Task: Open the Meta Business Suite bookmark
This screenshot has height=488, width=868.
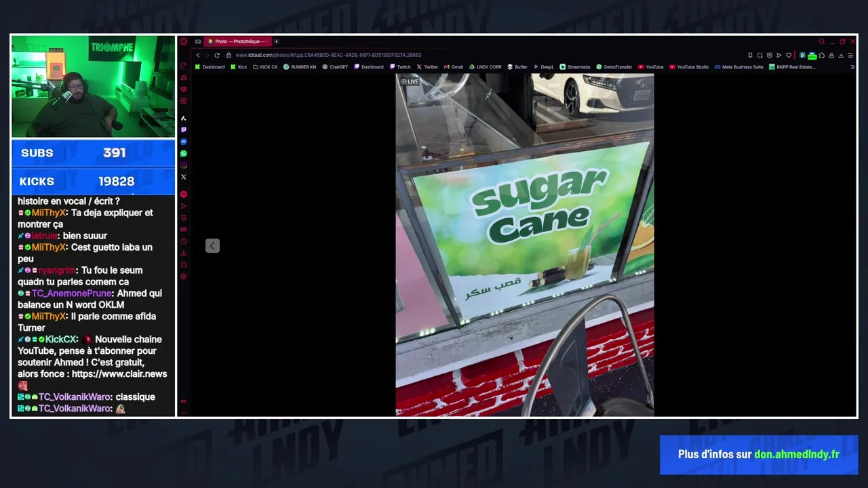Action: tap(739, 67)
